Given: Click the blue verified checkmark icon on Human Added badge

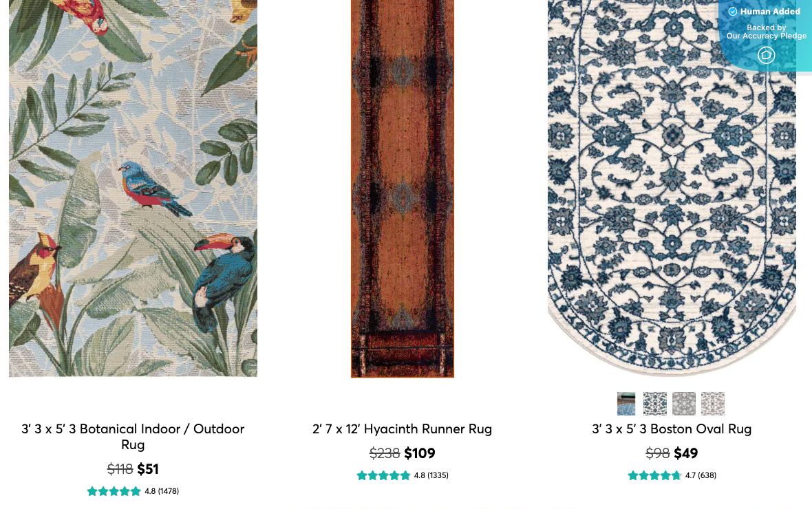Looking at the screenshot, I should tap(734, 11).
